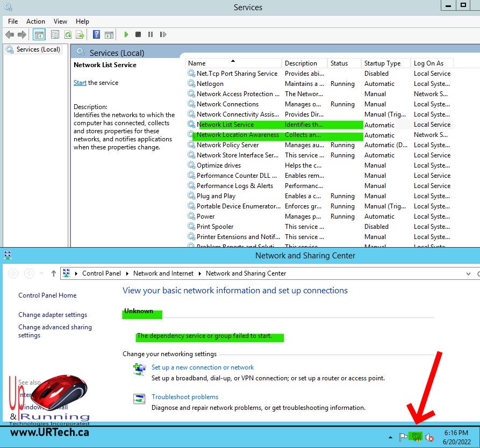Open the View menu
This screenshot has height=448, width=480.
pyautogui.click(x=60, y=21)
